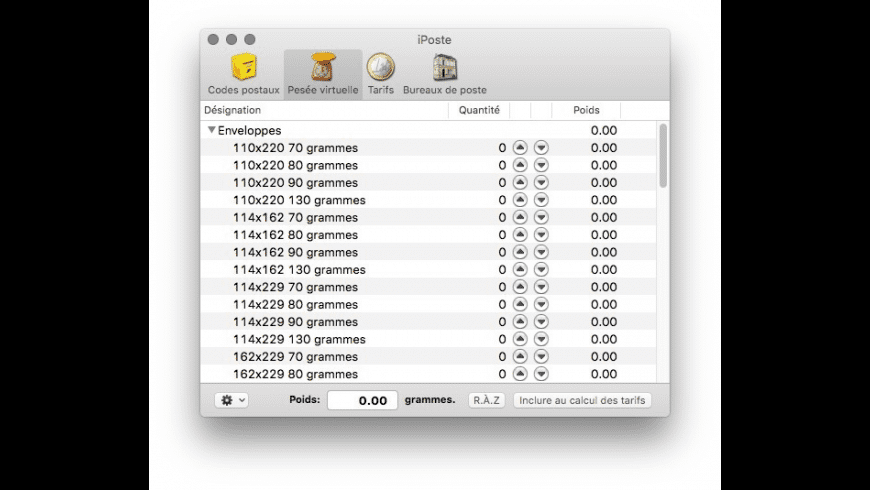Select the 110x220 70 grammes row

pos(428,148)
